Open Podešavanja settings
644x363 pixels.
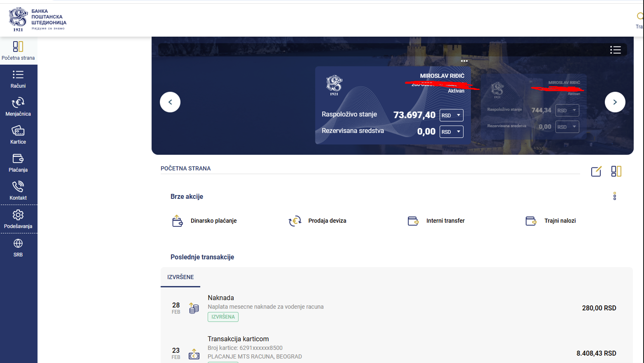(18, 219)
